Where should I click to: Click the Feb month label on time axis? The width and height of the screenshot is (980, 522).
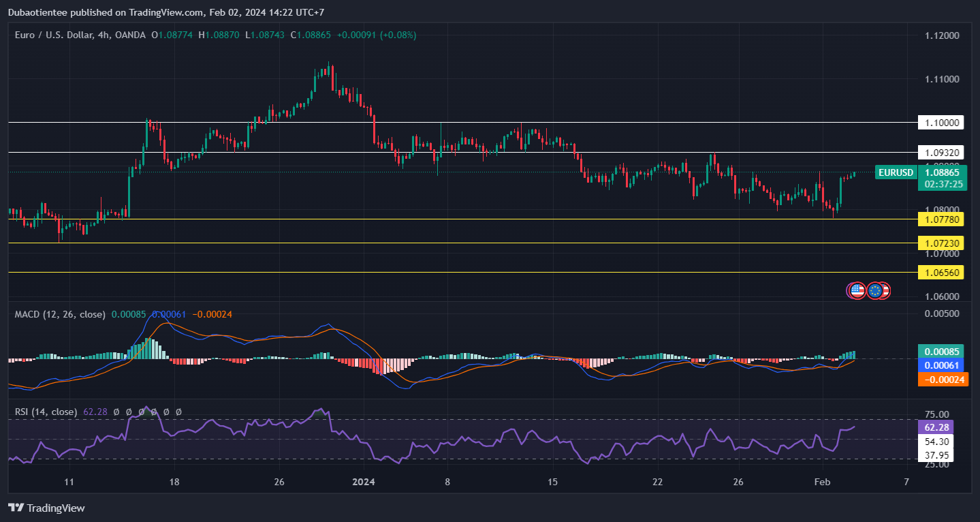pyautogui.click(x=823, y=482)
